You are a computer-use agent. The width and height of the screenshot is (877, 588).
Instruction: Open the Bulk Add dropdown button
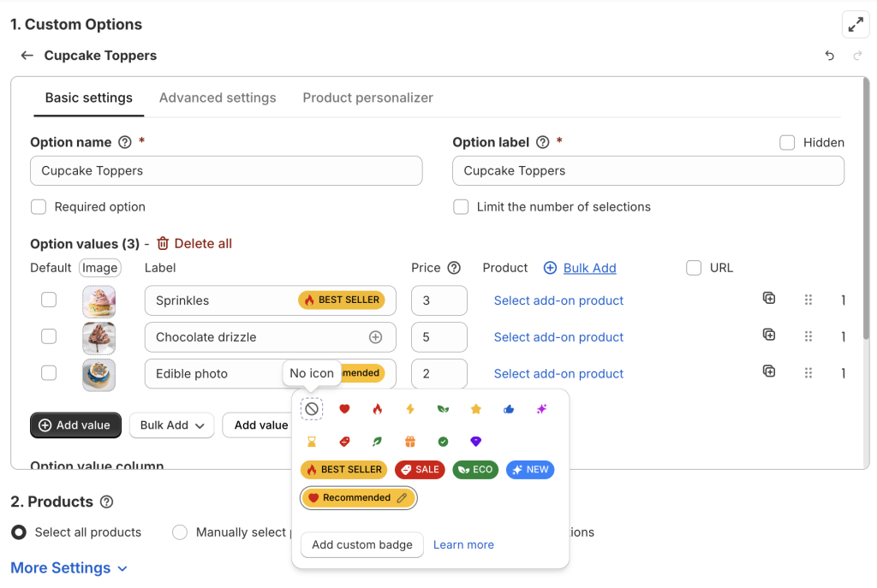(171, 425)
